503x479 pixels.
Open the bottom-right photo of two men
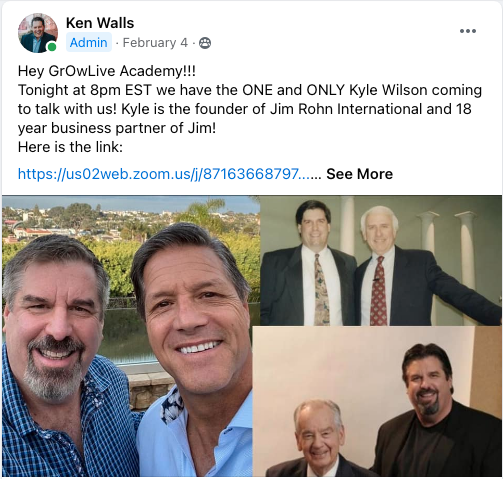(x=377, y=401)
